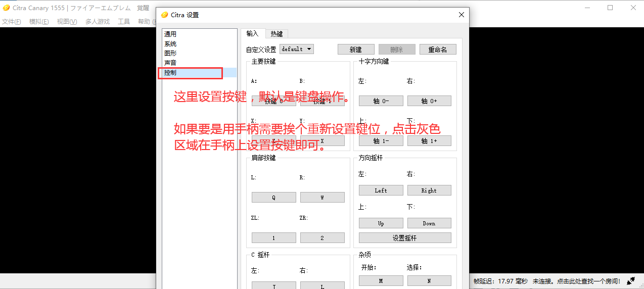Rebind the L shoulder button mapped to Q
This screenshot has width=644, height=289.
(273, 198)
